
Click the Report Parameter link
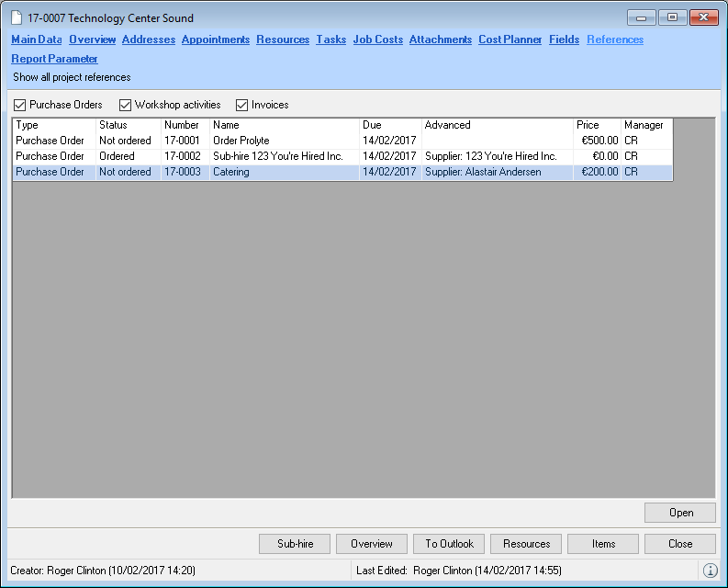[x=54, y=59]
